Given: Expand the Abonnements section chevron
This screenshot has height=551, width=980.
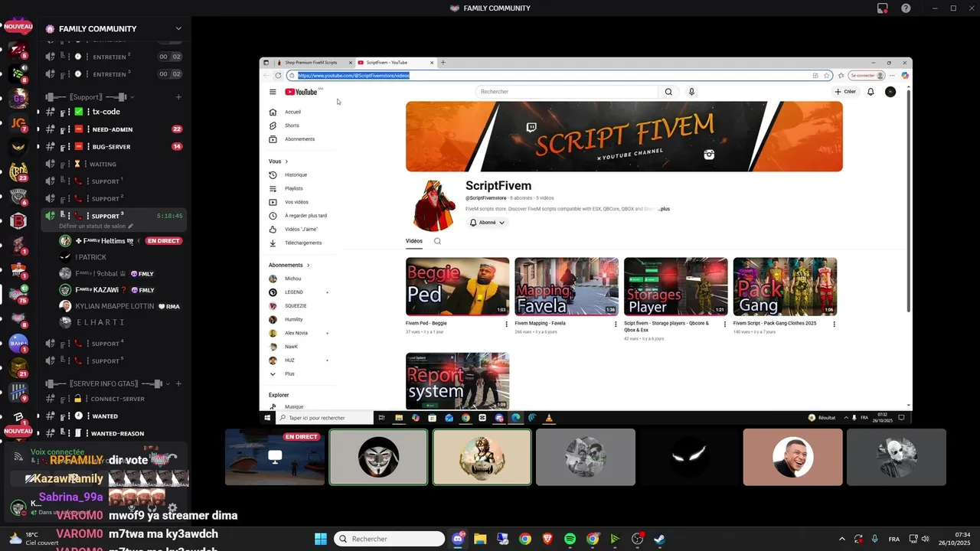Looking at the screenshot, I should click(x=308, y=265).
